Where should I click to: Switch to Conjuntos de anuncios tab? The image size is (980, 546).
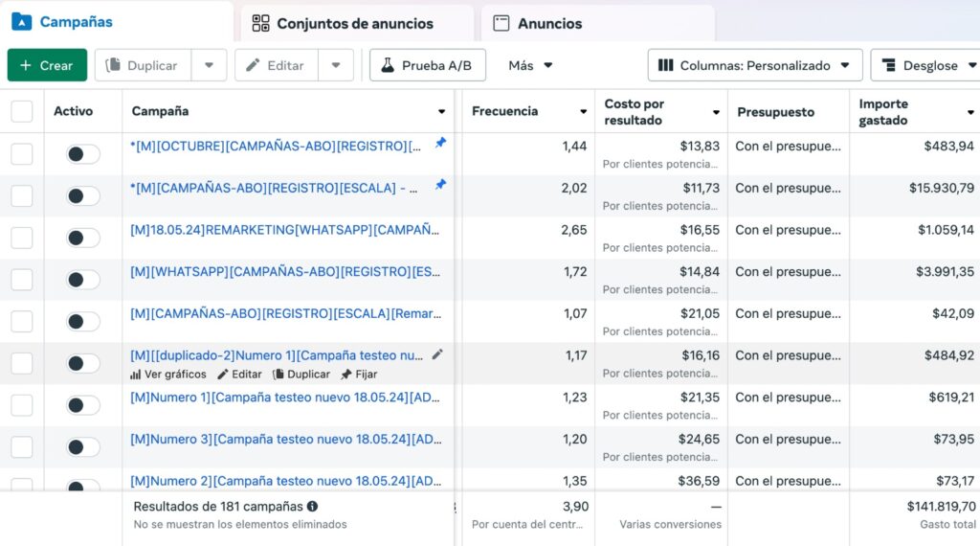tap(354, 23)
